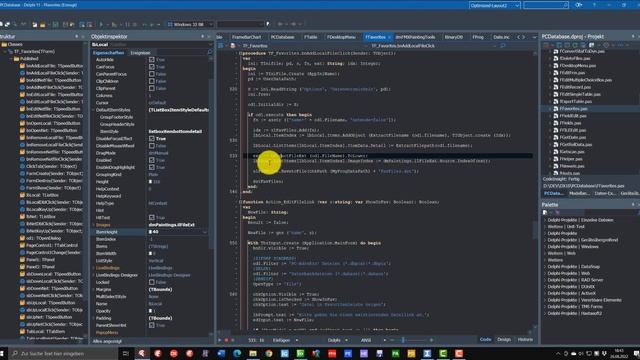Pin the Struktur panel
640x360 pixels.
(76, 37)
